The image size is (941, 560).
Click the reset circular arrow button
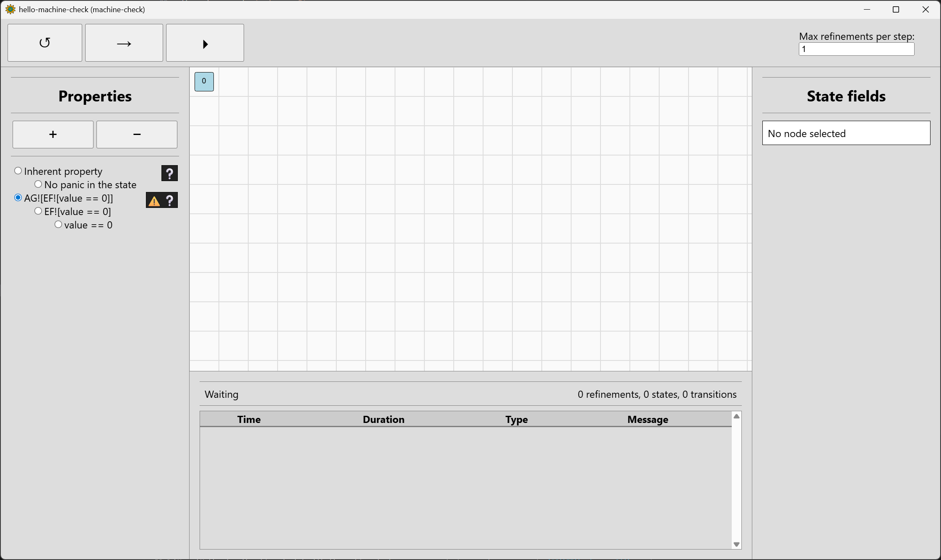45,43
